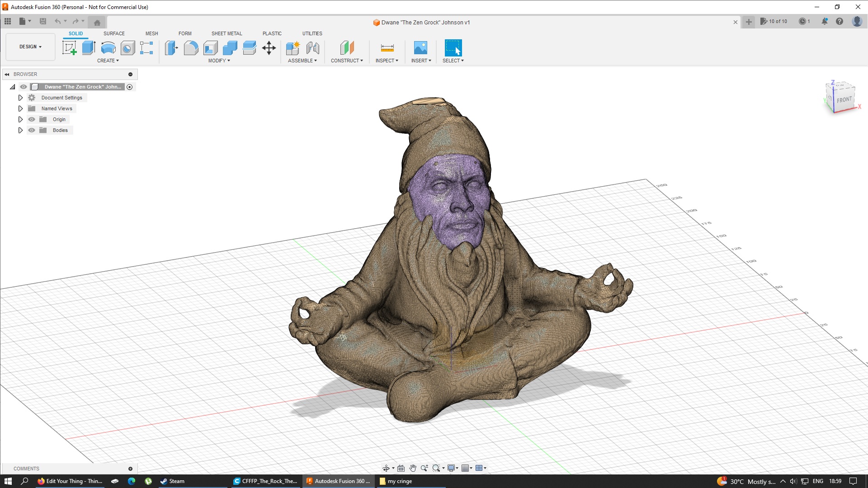Switch to the FORM tab
Viewport: 868px width, 488px height.
pyautogui.click(x=185, y=33)
